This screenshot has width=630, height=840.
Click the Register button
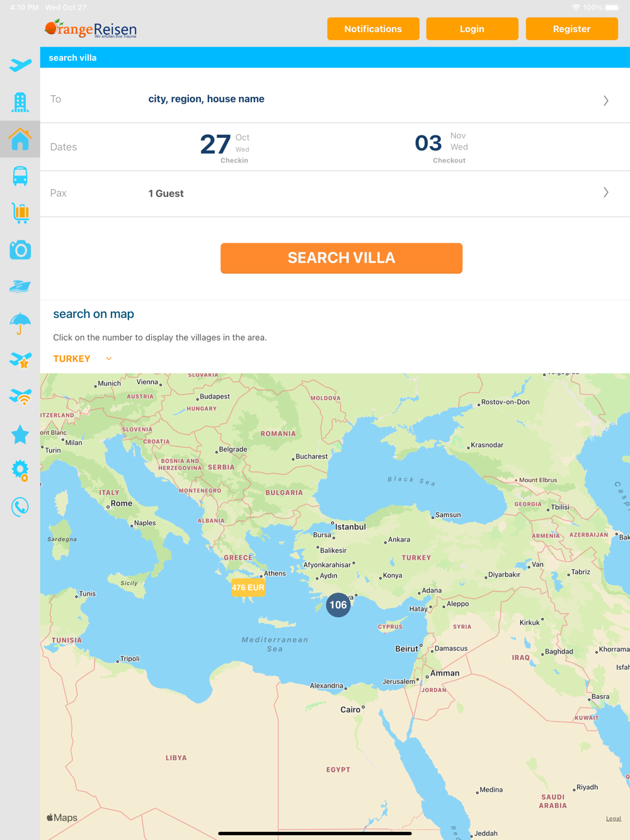point(571,29)
